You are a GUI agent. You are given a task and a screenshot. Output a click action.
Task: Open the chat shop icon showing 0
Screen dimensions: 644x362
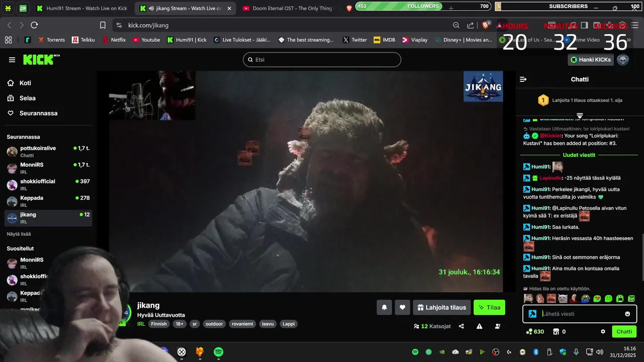(559, 332)
